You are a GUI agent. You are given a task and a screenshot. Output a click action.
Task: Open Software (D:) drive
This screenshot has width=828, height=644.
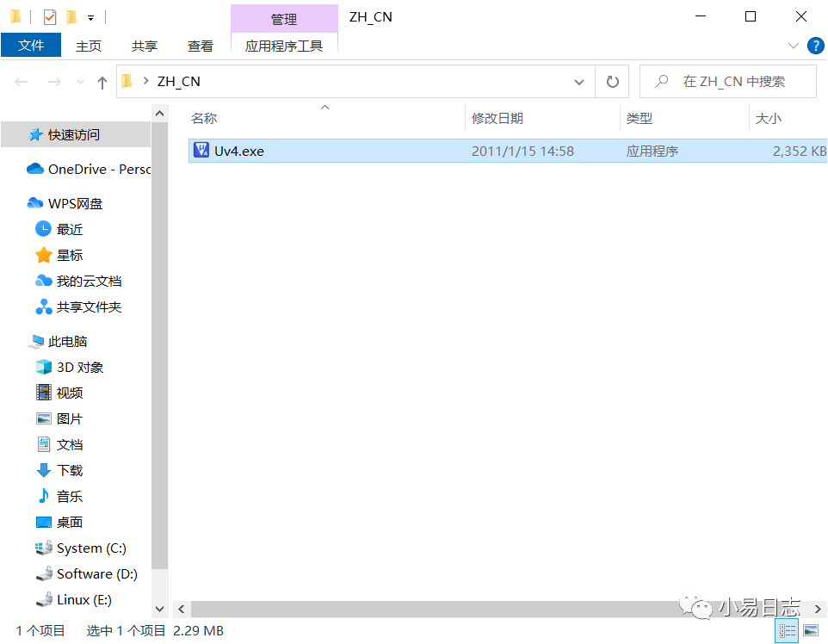[x=87, y=574]
